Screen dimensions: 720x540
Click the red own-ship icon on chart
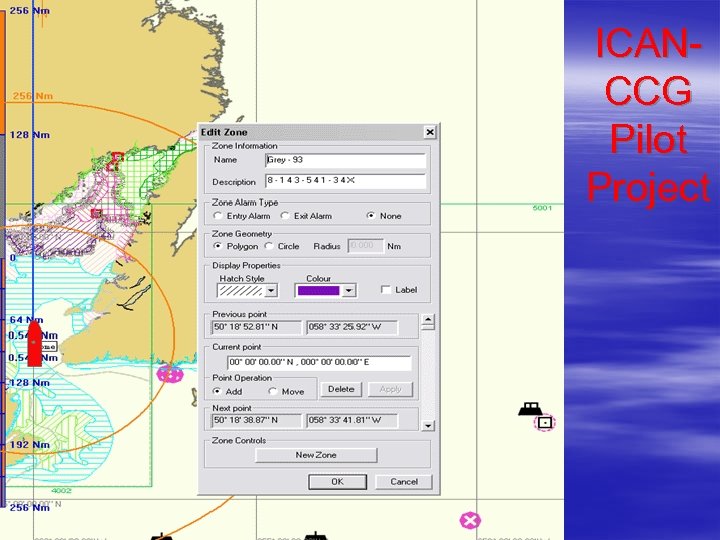pos(34,344)
